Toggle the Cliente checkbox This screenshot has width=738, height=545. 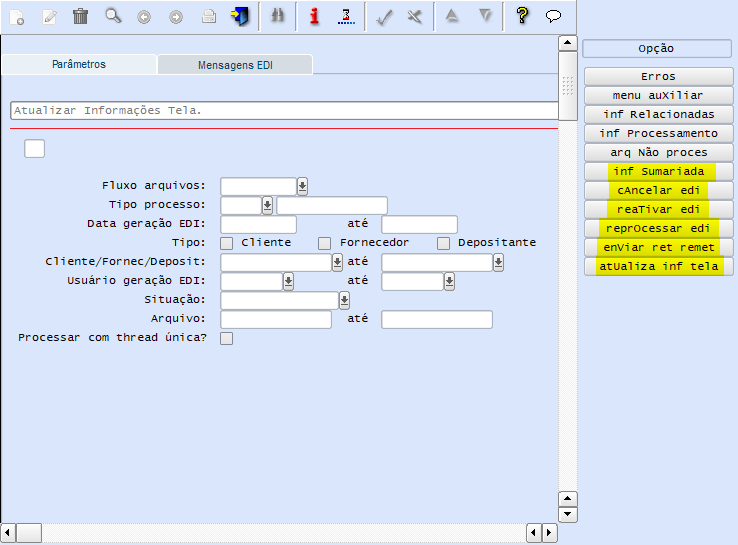(x=227, y=243)
